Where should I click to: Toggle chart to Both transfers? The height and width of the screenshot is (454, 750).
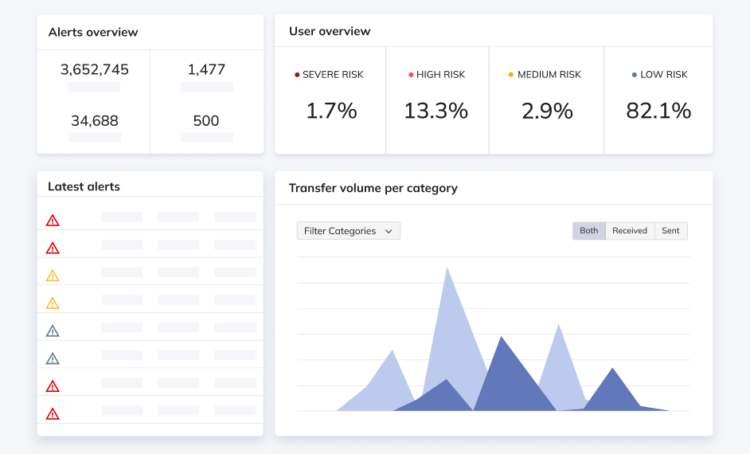point(589,231)
